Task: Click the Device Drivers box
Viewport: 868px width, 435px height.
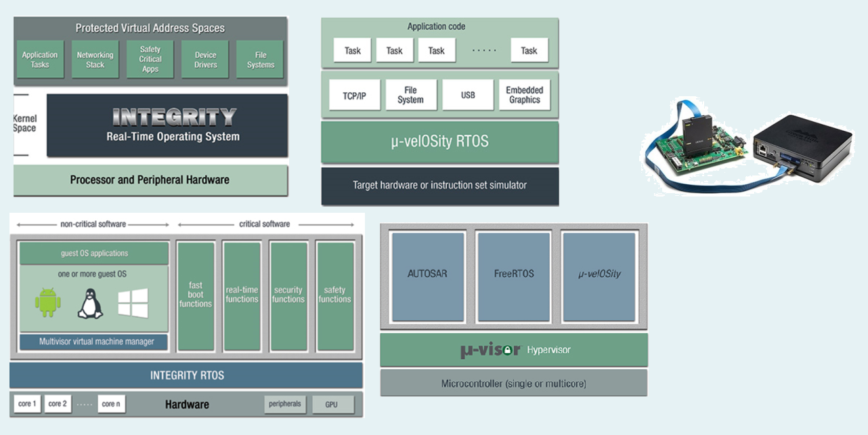Action: (206, 60)
